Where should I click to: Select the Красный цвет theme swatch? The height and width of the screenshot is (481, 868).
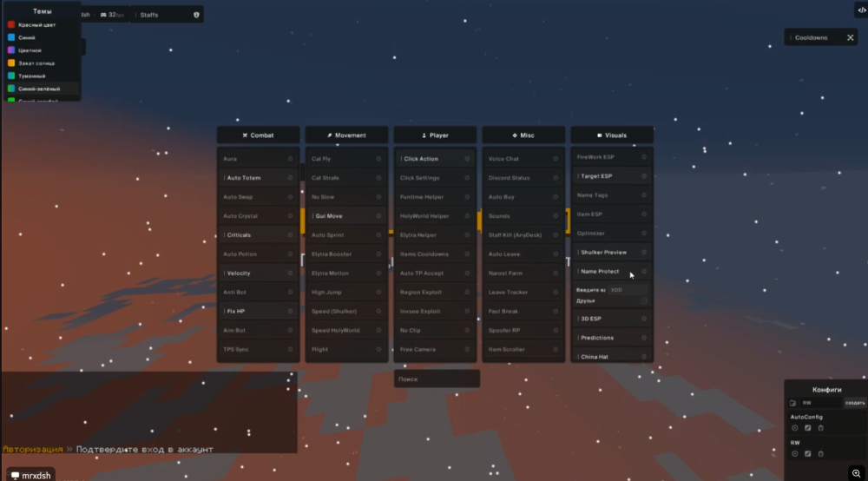(x=11, y=25)
